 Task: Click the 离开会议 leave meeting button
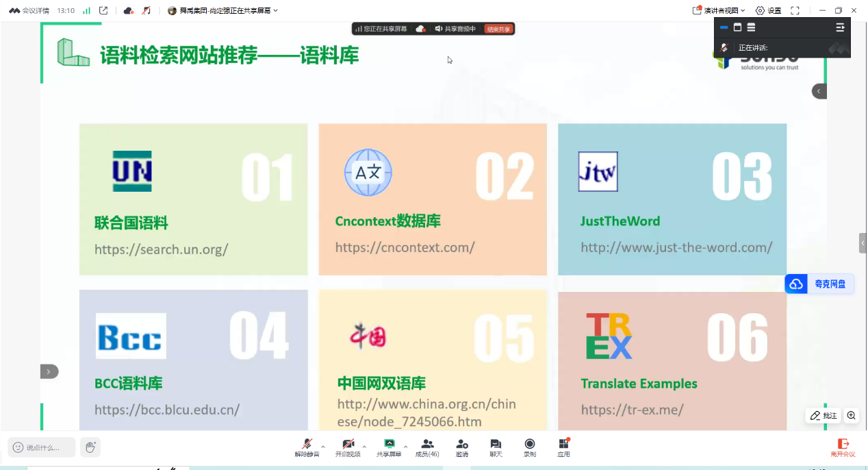(x=843, y=447)
